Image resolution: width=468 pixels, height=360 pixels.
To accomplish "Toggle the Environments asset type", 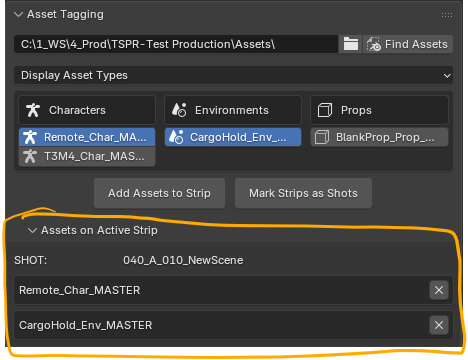I will pos(233,110).
